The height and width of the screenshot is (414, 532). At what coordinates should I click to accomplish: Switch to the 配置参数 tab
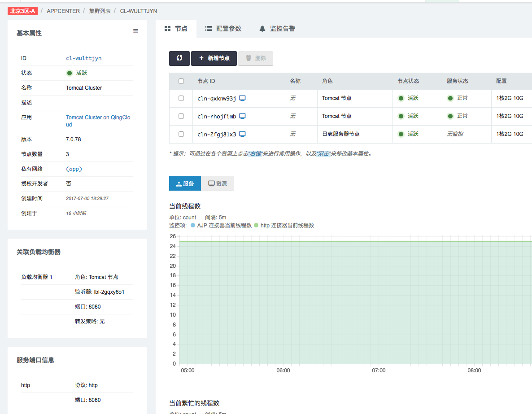point(223,29)
